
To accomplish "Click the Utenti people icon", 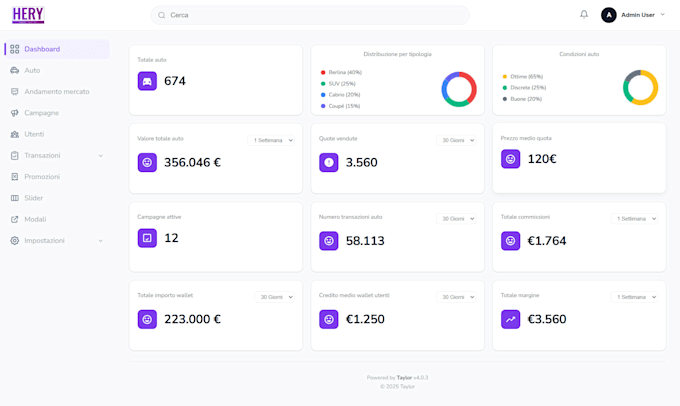I will point(15,134).
